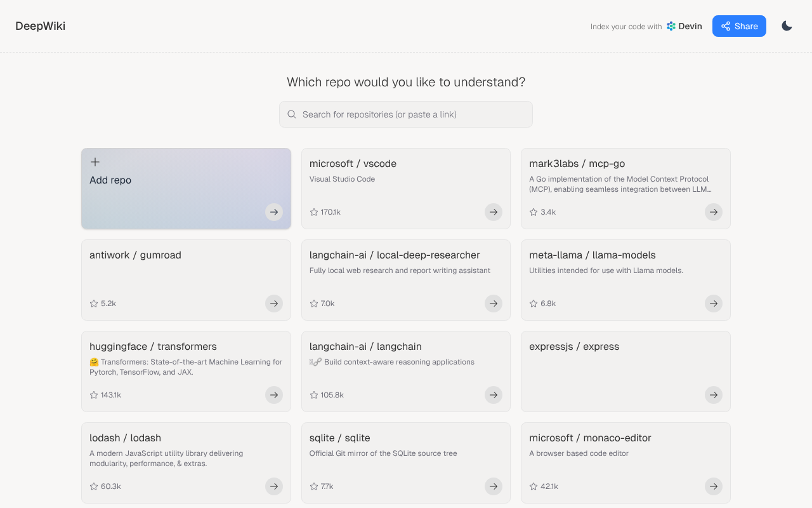The width and height of the screenshot is (812, 508).
Task: Click the DeepWiki logo text
Action: click(40, 26)
